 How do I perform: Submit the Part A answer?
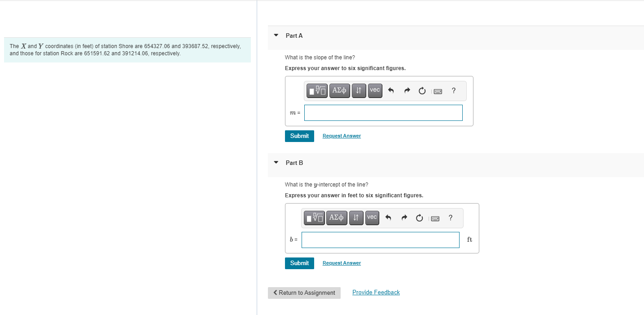point(299,136)
